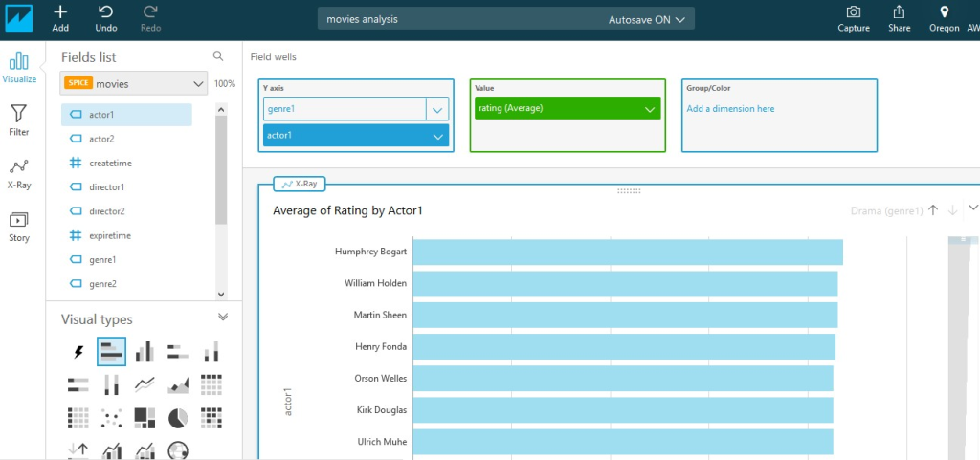Screen dimensions: 980x460
Task: Click the Capture camera icon
Action: (853, 11)
